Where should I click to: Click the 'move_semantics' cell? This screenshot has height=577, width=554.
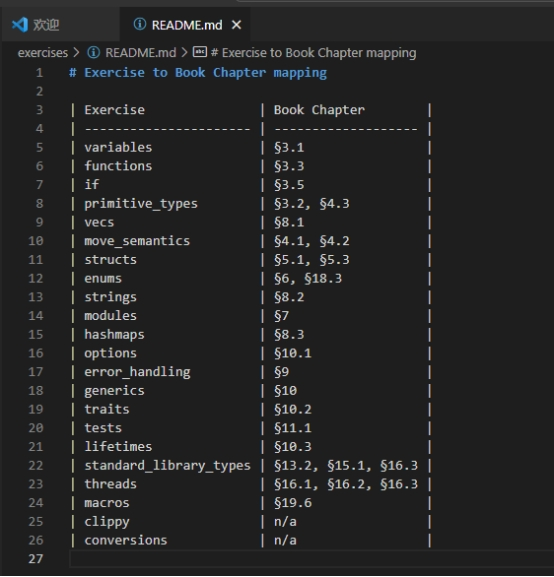[137, 241]
